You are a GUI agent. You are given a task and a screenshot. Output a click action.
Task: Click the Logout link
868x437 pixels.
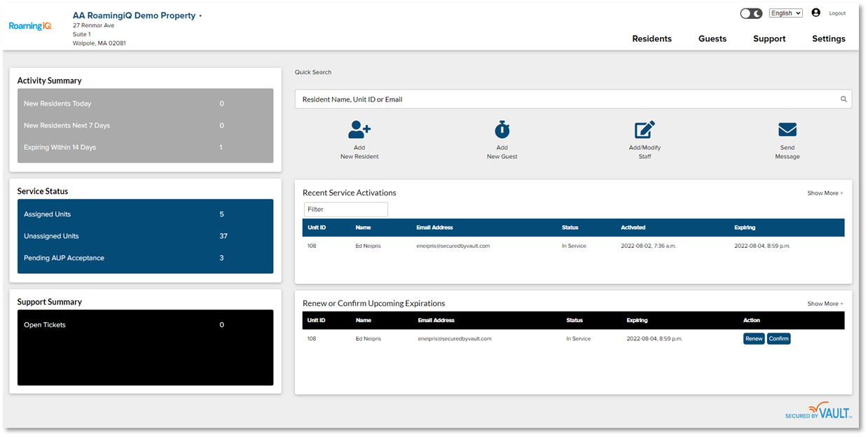(x=837, y=13)
